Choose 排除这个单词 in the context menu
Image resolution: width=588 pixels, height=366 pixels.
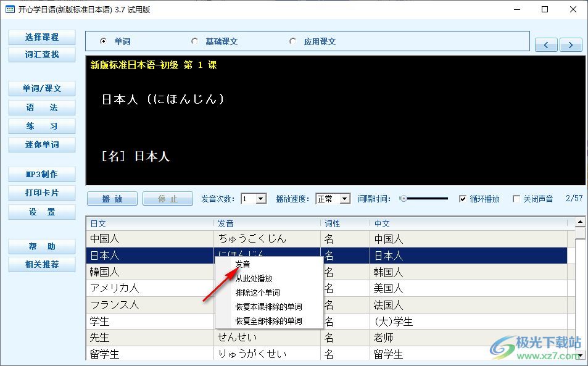(269, 293)
